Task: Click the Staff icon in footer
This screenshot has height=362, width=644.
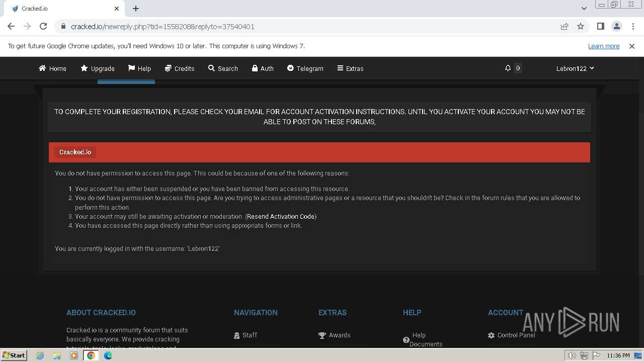Action: click(237, 335)
